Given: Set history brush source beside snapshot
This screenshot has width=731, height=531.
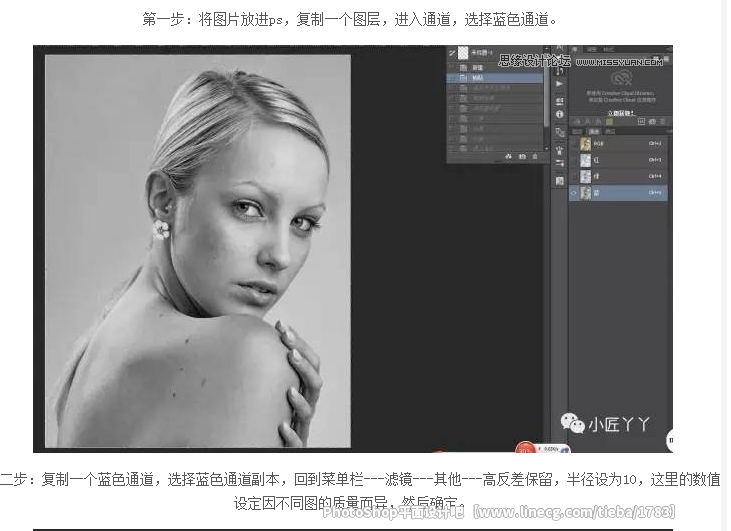Looking at the screenshot, I should click(452, 53).
